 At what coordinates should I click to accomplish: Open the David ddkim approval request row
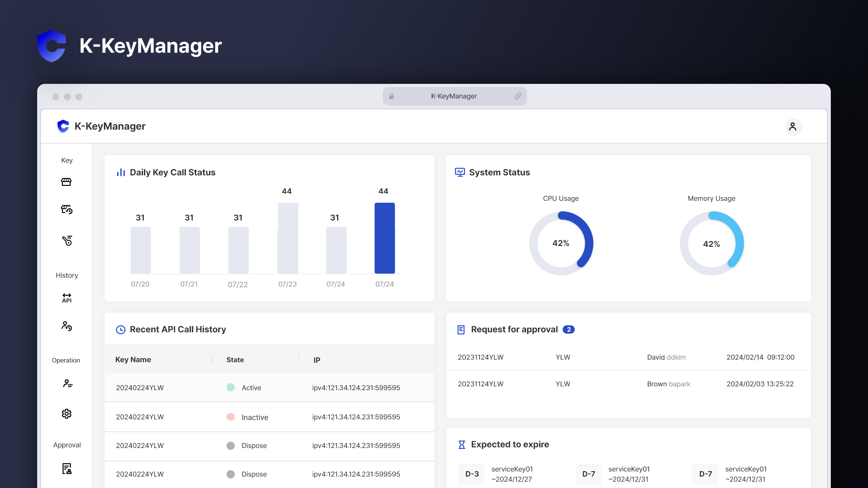pyautogui.click(x=628, y=357)
